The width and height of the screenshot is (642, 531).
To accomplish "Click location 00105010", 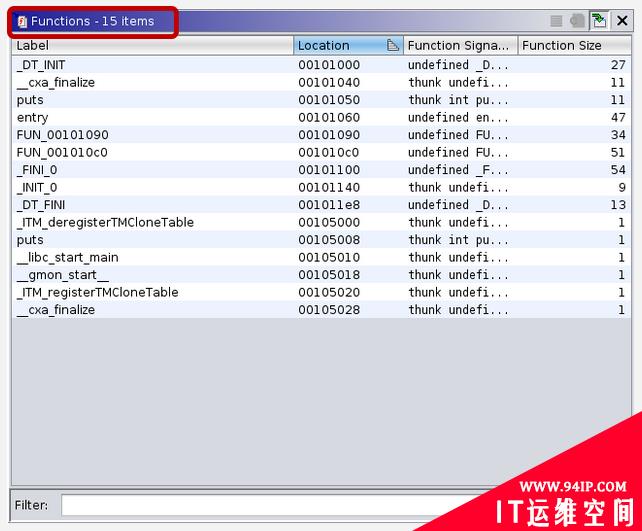I will click(329, 258).
